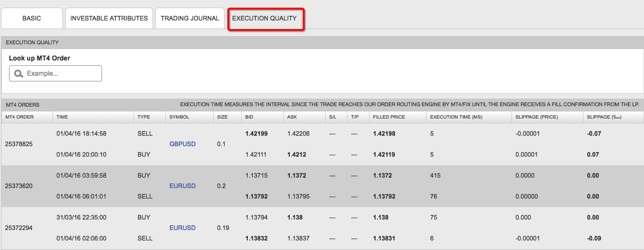Image resolution: width=644 pixels, height=250 pixels.
Task: Click bid value 1.42199
Action: [x=256, y=133]
